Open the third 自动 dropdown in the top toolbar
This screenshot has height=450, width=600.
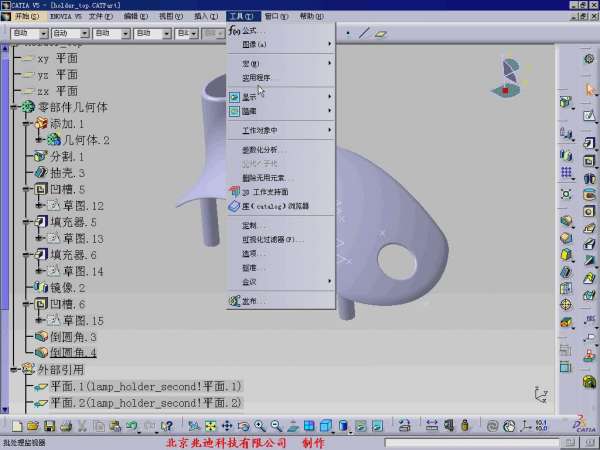(x=126, y=34)
